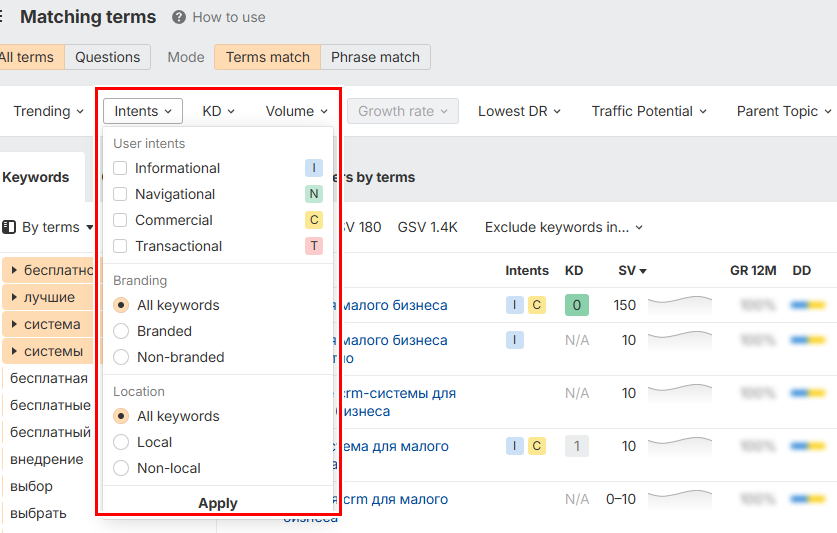Click the green KD 0 badge

coord(577,305)
